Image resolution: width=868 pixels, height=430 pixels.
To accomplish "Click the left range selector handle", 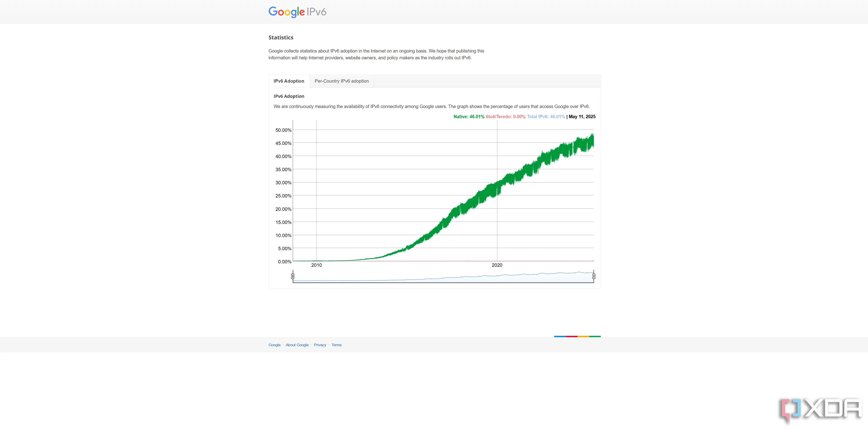I will (x=292, y=276).
